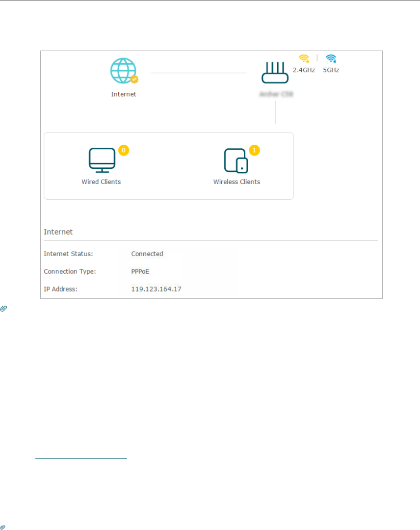Click the yellow 2.4GHz Wi-Fi icon
The image size is (420, 530).
click(x=304, y=59)
